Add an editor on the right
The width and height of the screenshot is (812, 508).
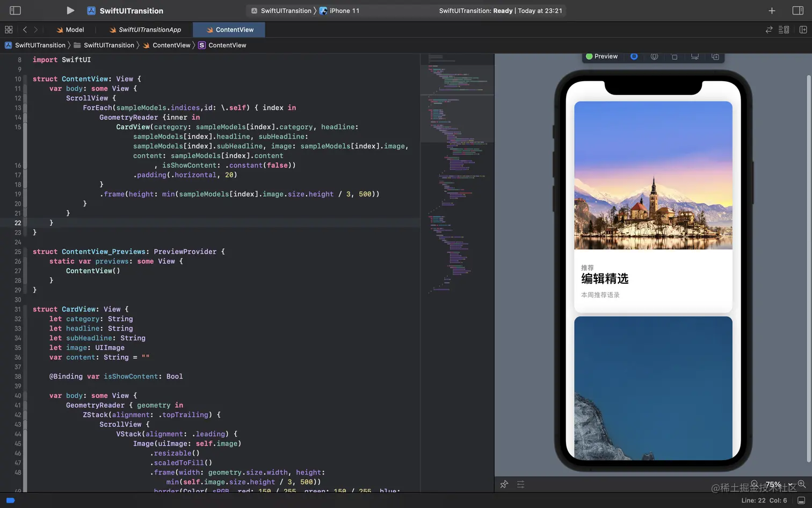coord(803,30)
